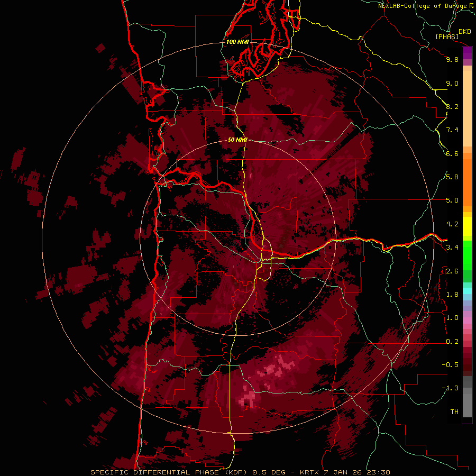476x476 pixels.
Task: Select the 100 NMI range ring label
Action: [x=237, y=42]
